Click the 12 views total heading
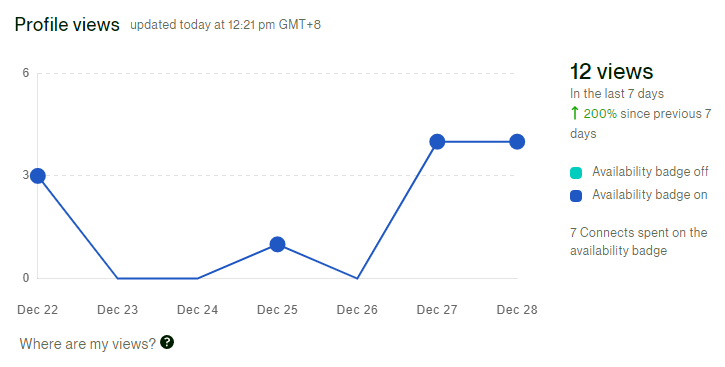The image size is (725, 367). (611, 72)
